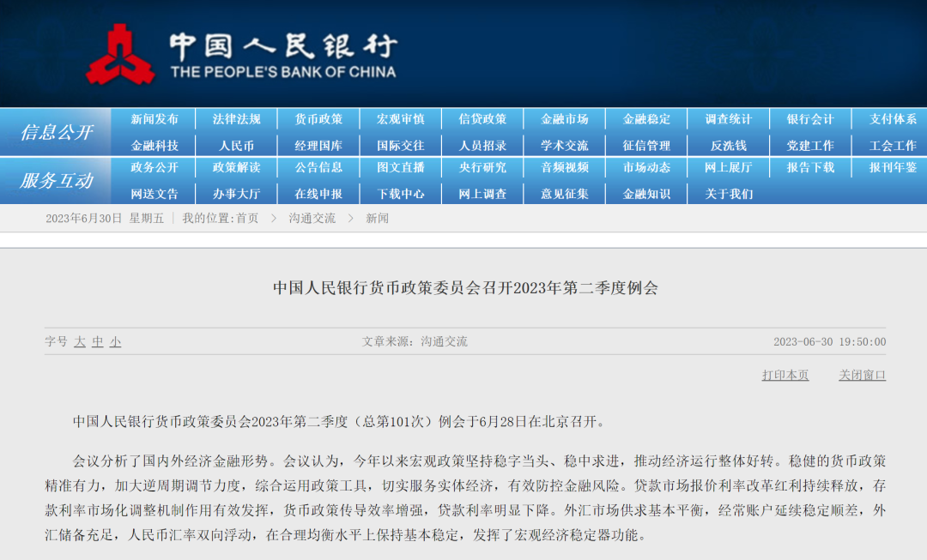This screenshot has width=927, height=560.
Task: Open the 支付体系 navigation item
Action: click(893, 119)
